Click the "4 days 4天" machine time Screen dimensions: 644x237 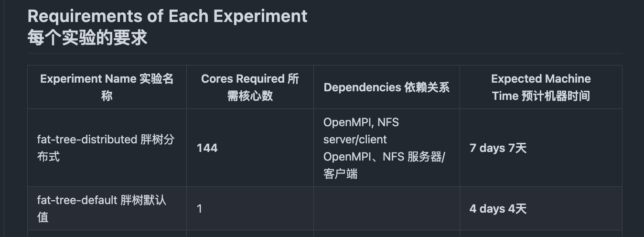click(498, 209)
